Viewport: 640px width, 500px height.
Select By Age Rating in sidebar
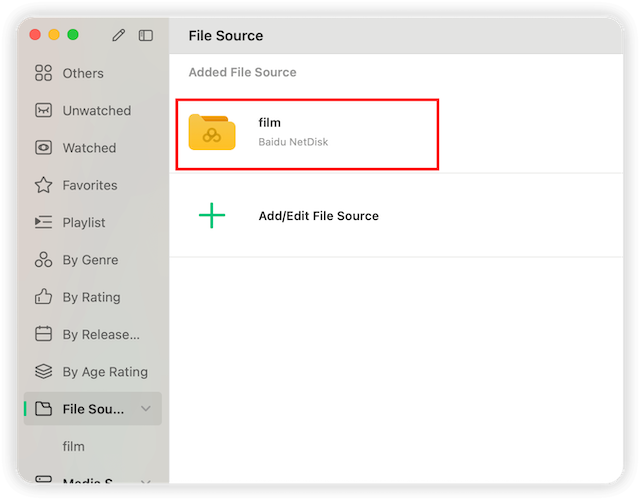[104, 372]
